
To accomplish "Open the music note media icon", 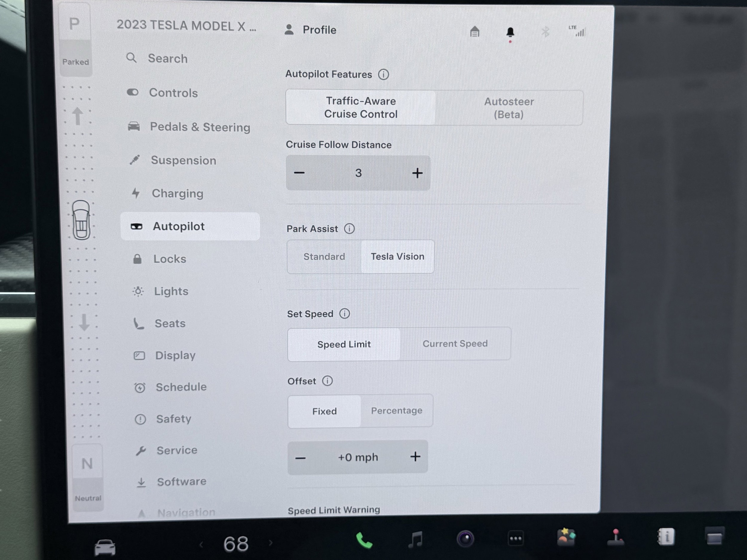I will [415, 539].
